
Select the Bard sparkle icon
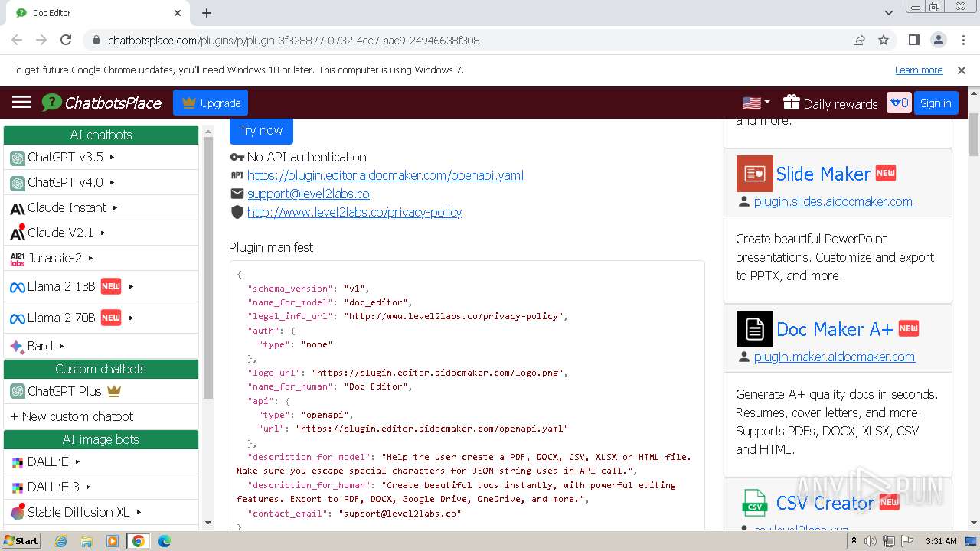(x=18, y=346)
